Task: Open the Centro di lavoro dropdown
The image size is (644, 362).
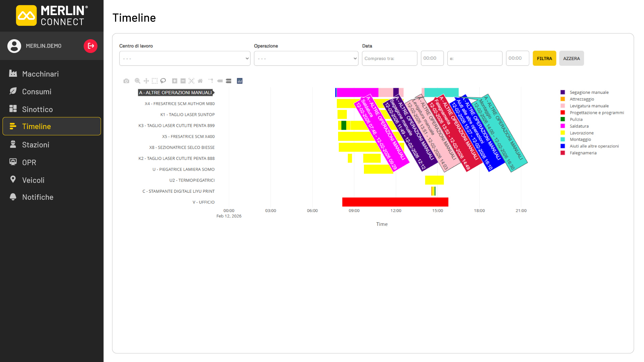Action: [185, 58]
